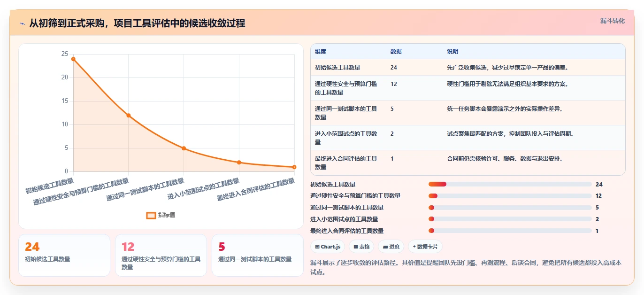Click progress bar for 初始候选工具数量
This screenshot has width=644, height=295.
pos(510,184)
